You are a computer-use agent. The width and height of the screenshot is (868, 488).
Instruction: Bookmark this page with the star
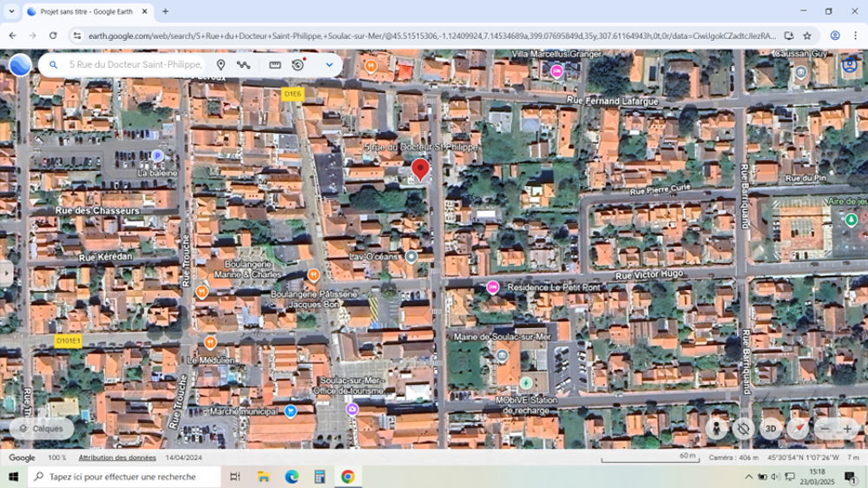pos(807,36)
